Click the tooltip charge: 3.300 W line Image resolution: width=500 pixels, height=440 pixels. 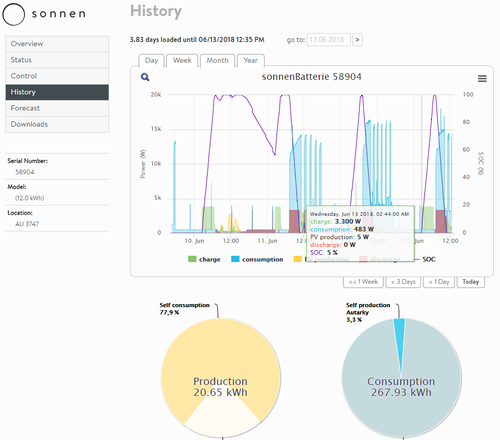point(335,222)
